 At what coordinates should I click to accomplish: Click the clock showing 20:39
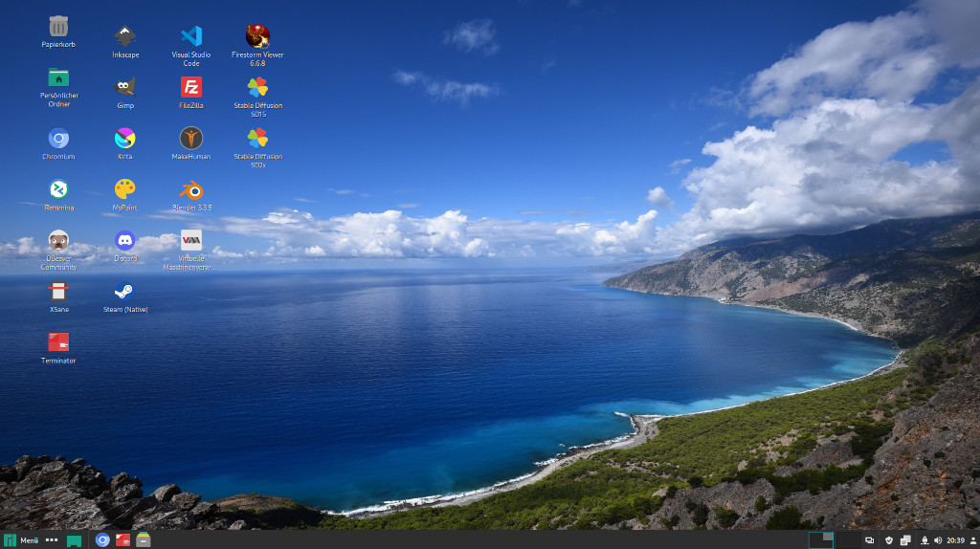point(955,540)
